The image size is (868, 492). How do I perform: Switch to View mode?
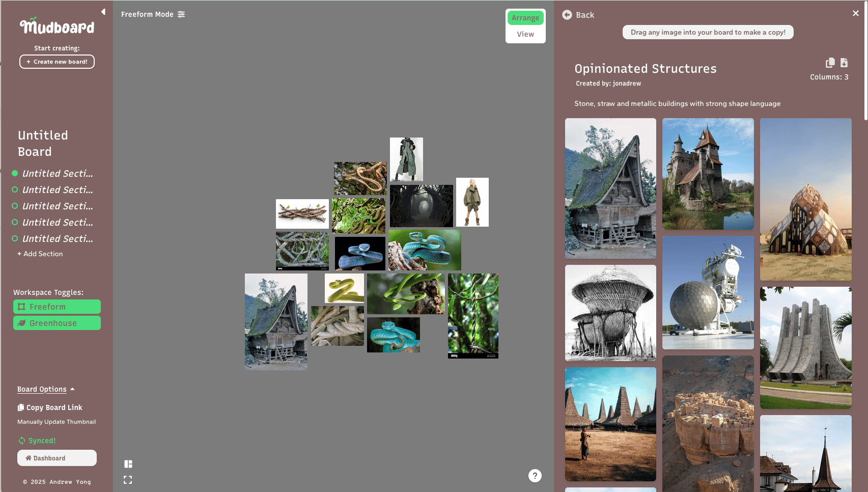click(525, 34)
